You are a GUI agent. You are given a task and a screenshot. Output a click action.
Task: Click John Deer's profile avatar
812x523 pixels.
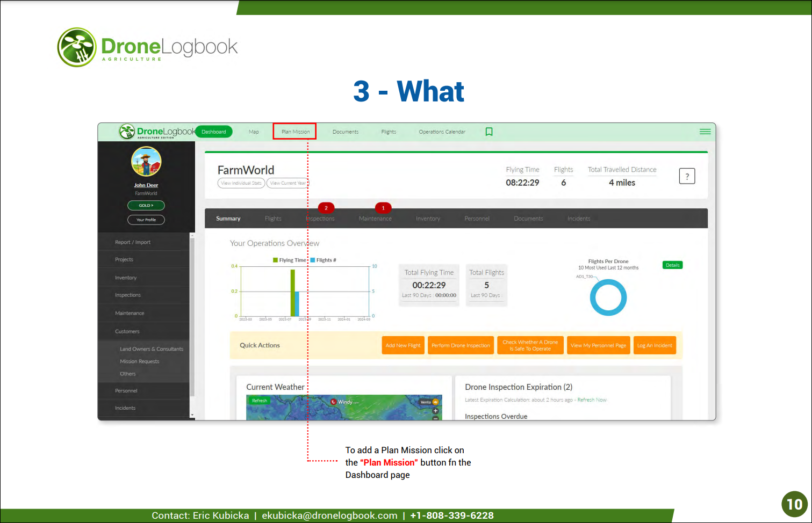pyautogui.click(x=146, y=161)
